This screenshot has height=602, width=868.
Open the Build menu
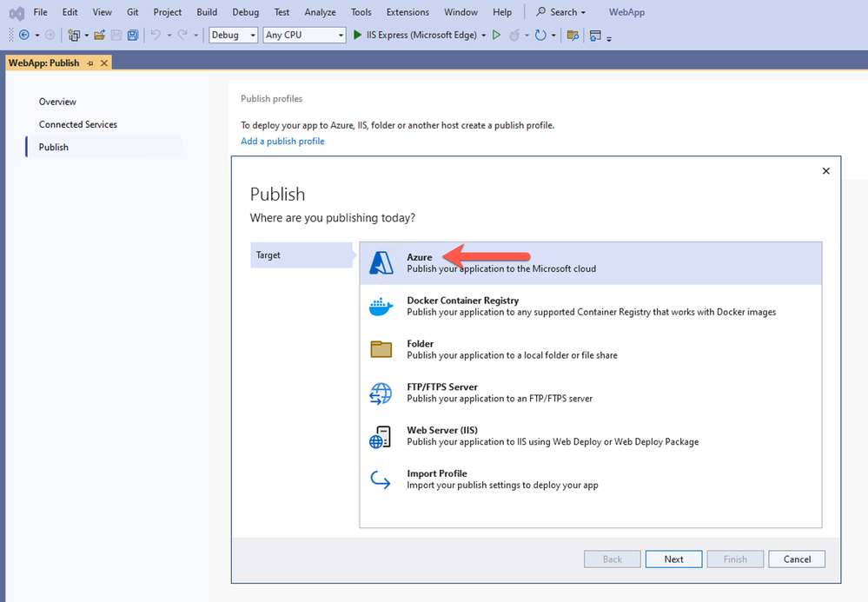point(207,12)
